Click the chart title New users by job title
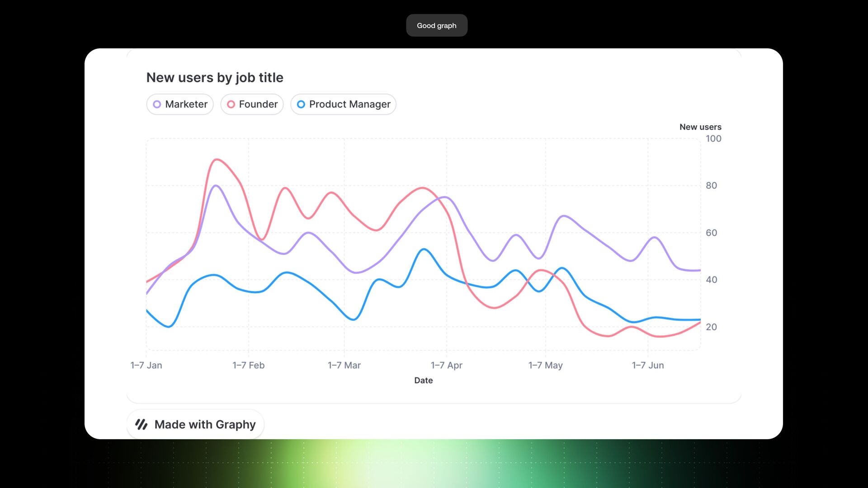The image size is (868, 488). tap(215, 77)
